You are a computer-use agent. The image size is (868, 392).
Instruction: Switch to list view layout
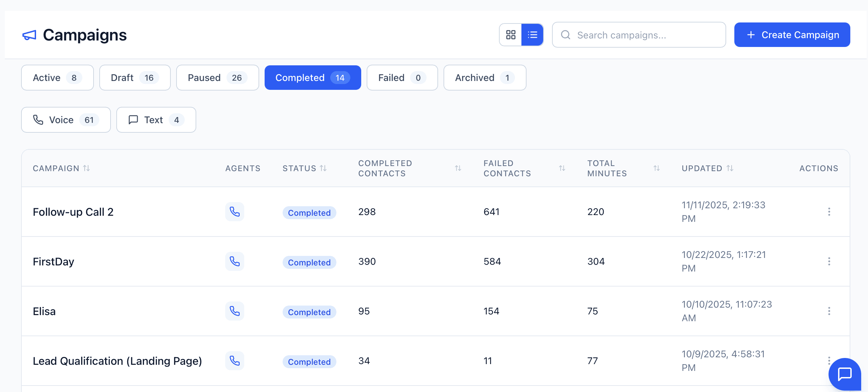[x=532, y=35]
